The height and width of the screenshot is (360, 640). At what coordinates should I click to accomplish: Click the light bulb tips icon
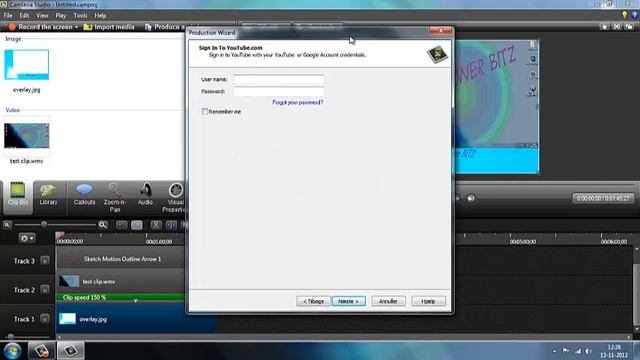[624, 15]
